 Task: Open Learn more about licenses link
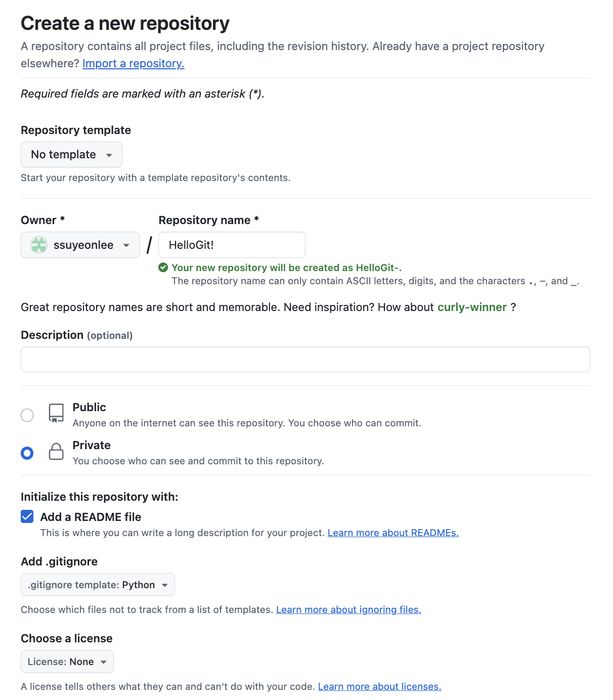click(379, 686)
